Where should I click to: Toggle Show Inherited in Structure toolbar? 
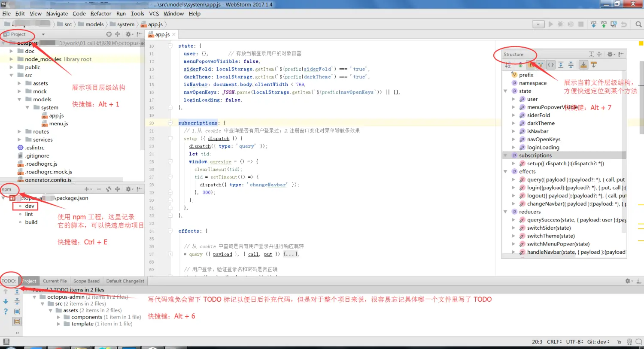[520, 65]
